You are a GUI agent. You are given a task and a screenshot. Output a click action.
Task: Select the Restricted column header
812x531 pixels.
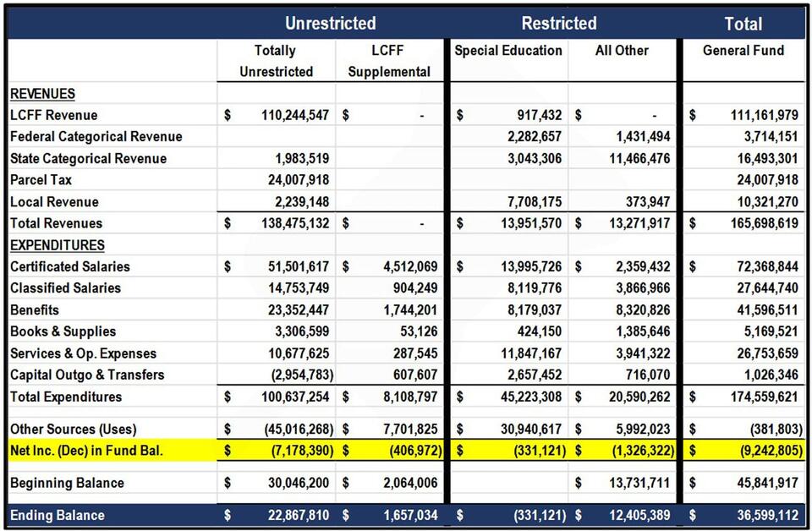pyautogui.click(x=558, y=23)
